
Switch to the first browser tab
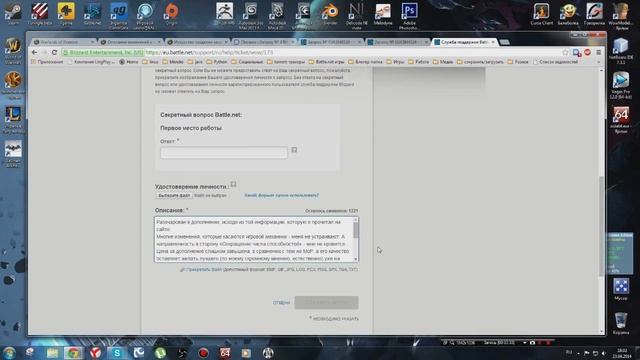(63, 42)
